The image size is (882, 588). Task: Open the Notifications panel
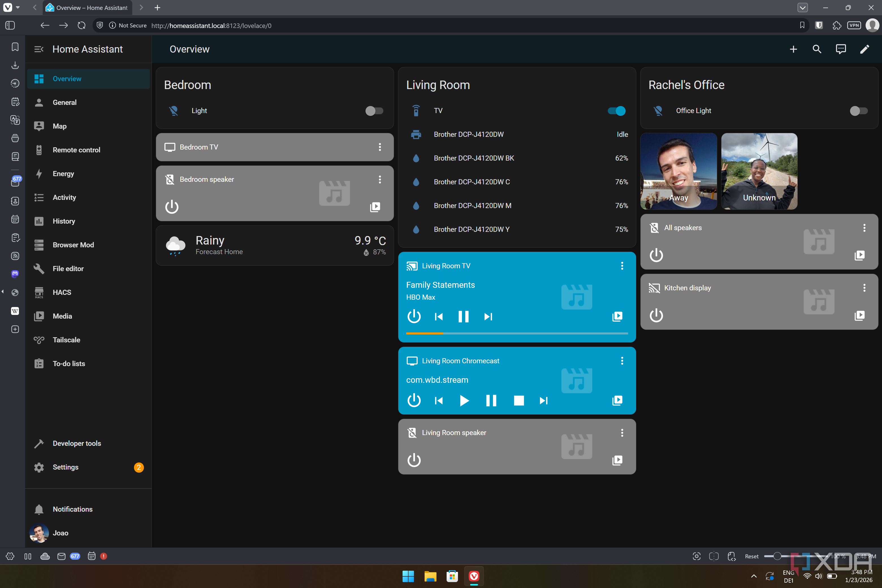click(x=88, y=509)
